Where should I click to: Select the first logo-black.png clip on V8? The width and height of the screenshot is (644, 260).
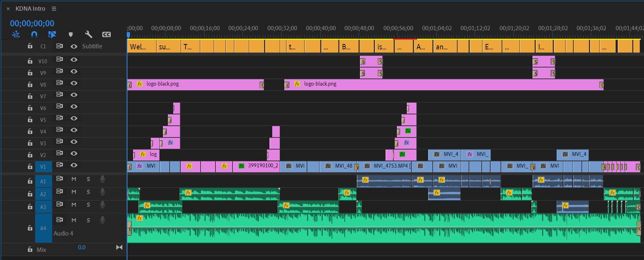tap(196, 85)
